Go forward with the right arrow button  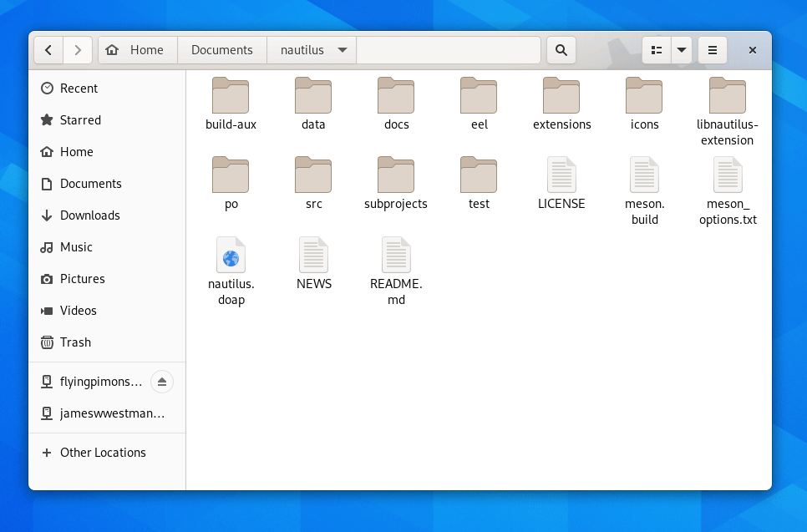pyautogui.click(x=78, y=50)
